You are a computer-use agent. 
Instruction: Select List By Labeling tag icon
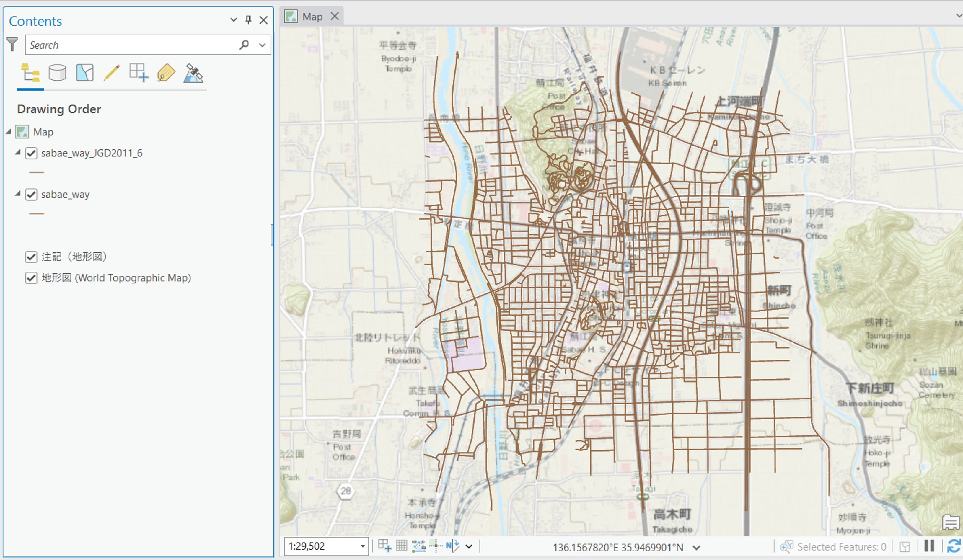(166, 73)
